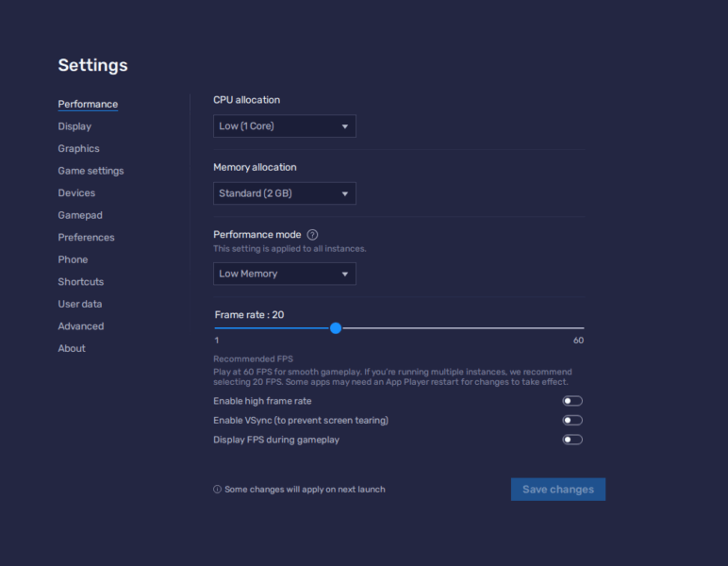
Task: Turn on Display FPS during gameplay
Action: [571, 440]
